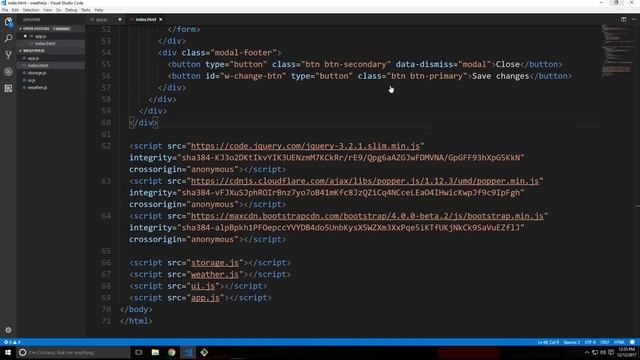The width and height of the screenshot is (640, 360).
Task: Open the File menu
Action: tap(5, 10)
